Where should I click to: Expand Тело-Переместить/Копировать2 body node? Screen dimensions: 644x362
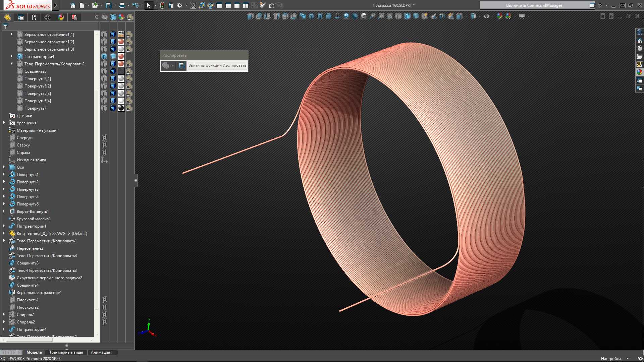pyautogui.click(x=12, y=64)
